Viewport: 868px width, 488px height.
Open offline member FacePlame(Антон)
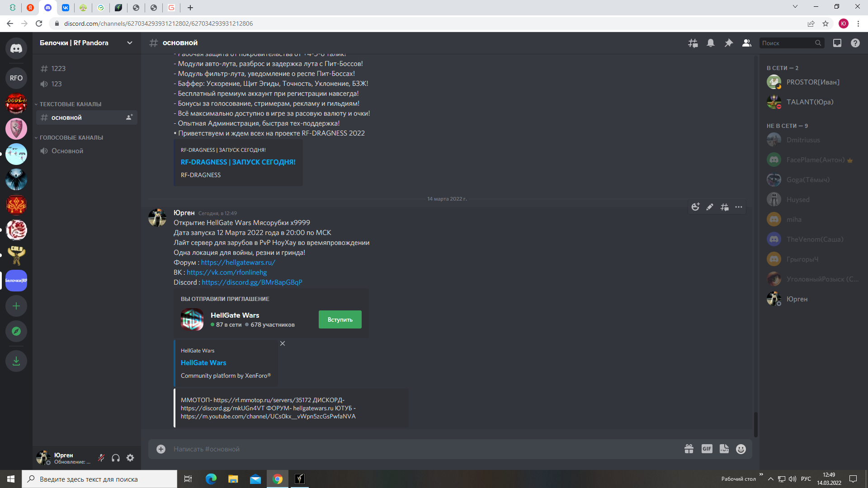[x=814, y=160]
